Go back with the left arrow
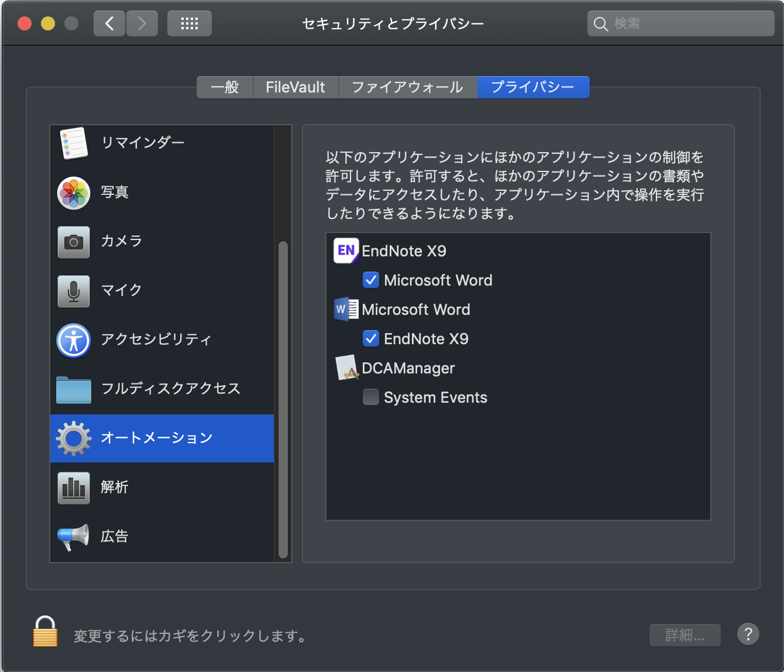Viewport: 784px width, 672px height. (109, 23)
